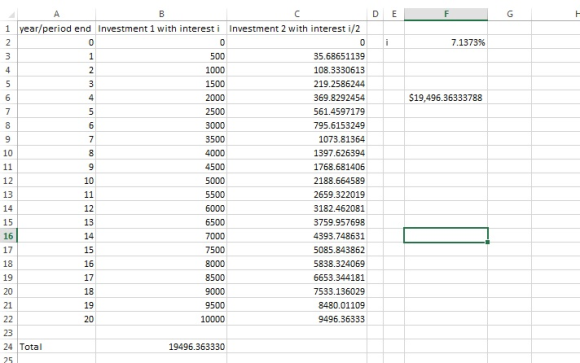Click cell 'year/period end'
This screenshot has width=580, height=363.
pyautogui.click(x=56, y=28)
